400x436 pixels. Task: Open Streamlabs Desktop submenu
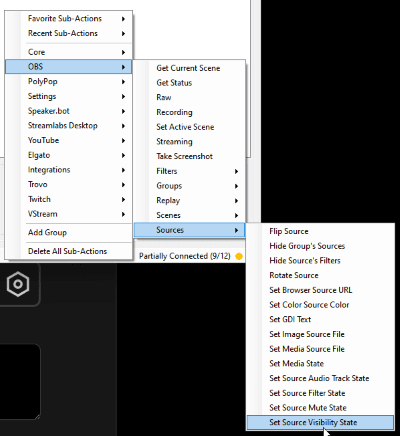(x=68, y=126)
